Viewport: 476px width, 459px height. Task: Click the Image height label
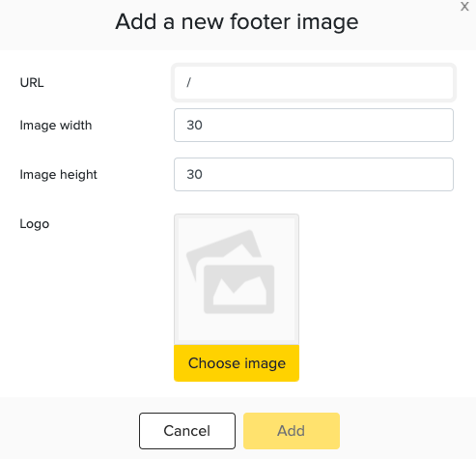pyautogui.click(x=58, y=175)
